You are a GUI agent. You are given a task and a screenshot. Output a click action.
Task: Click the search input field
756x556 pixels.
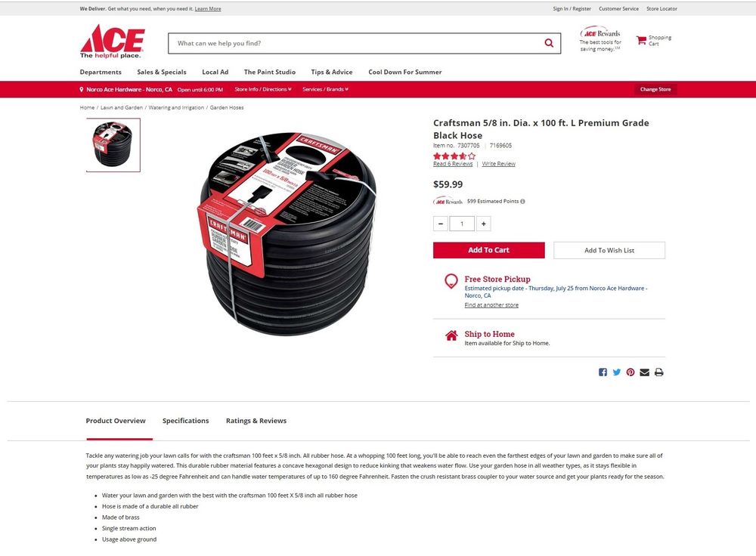tap(356, 43)
